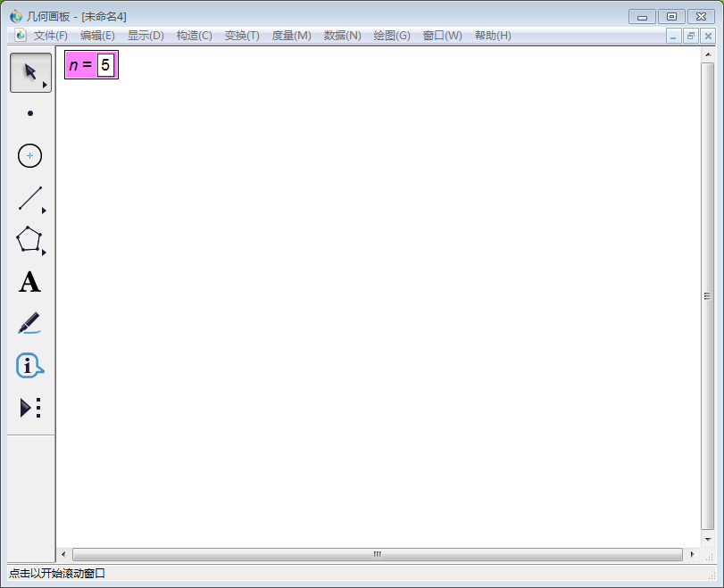Image resolution: width=724 pixels, height=588 pixels.
Task: Click the vertical scrollbar up arrow
Action: (x=707, y=54)
